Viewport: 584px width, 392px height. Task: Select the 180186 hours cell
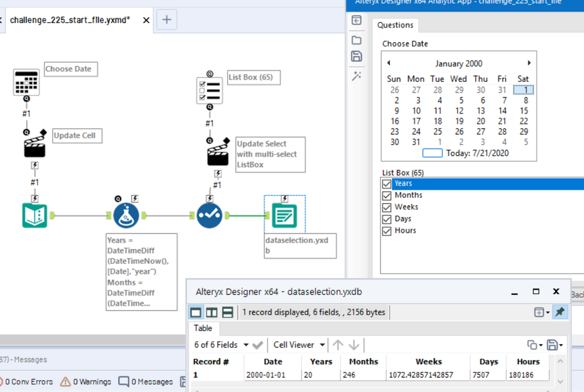(x=528, y=375)
